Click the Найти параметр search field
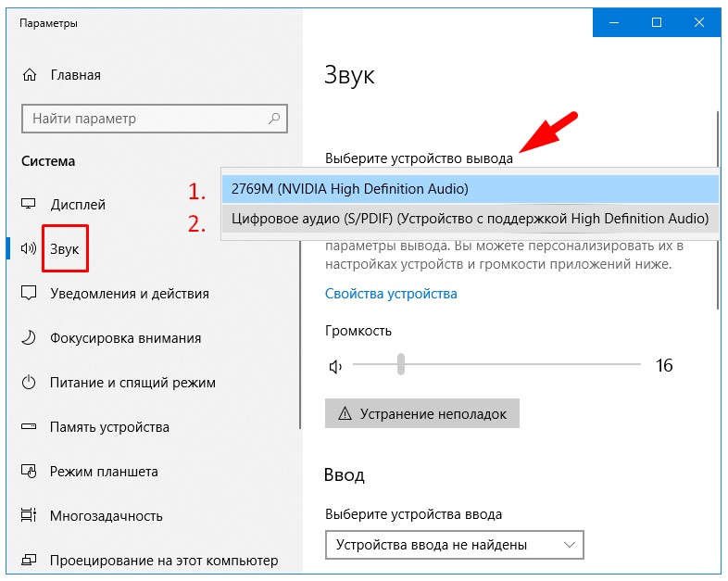Screen dimensions: 728x581 tap(155, 119)
